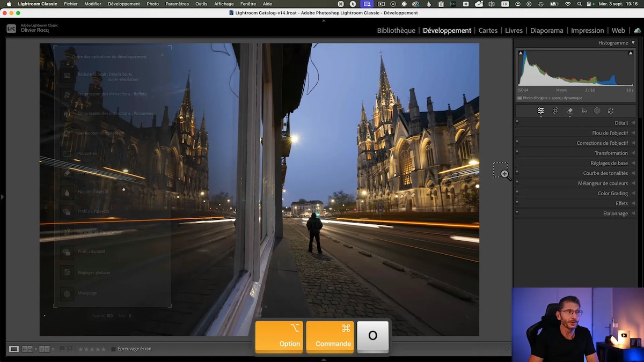Click the cathedral photo in main preview

[259, 189]
